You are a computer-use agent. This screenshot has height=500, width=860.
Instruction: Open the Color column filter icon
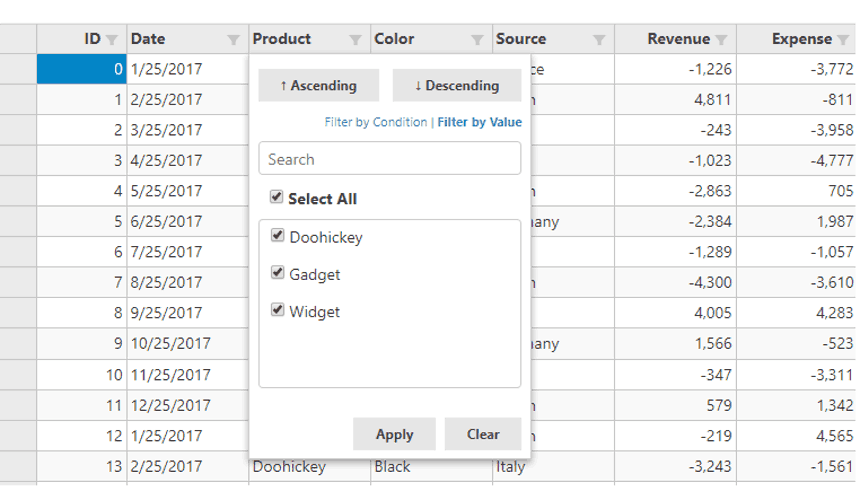click(x=477, y=39)
